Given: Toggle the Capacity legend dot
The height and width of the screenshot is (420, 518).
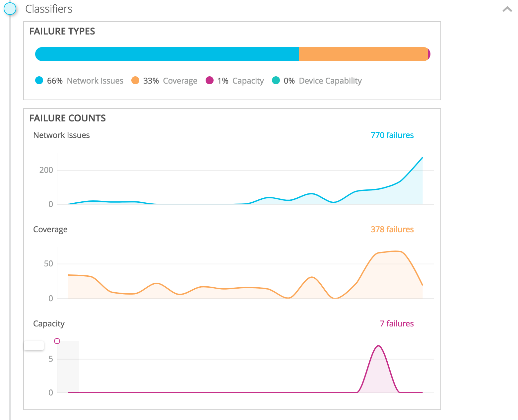Looking at the screenshot, I should coord(210,81).
